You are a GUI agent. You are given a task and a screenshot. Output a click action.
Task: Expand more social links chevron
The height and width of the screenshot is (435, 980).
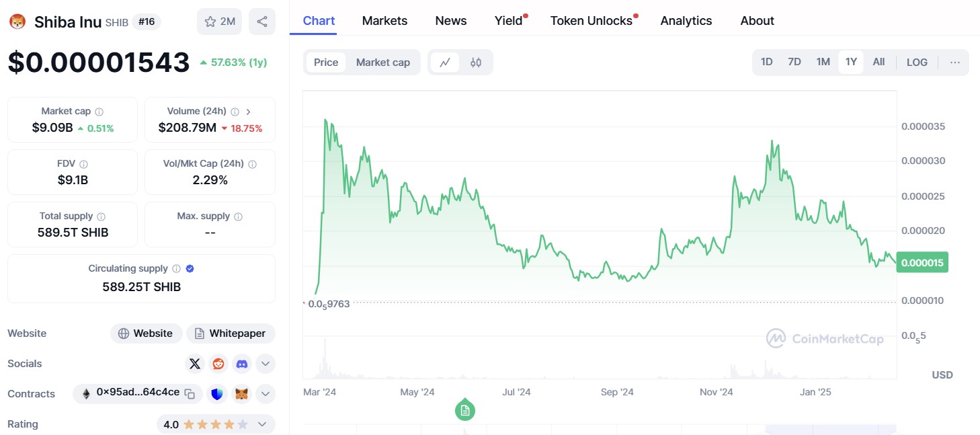[x=266, y=364]
